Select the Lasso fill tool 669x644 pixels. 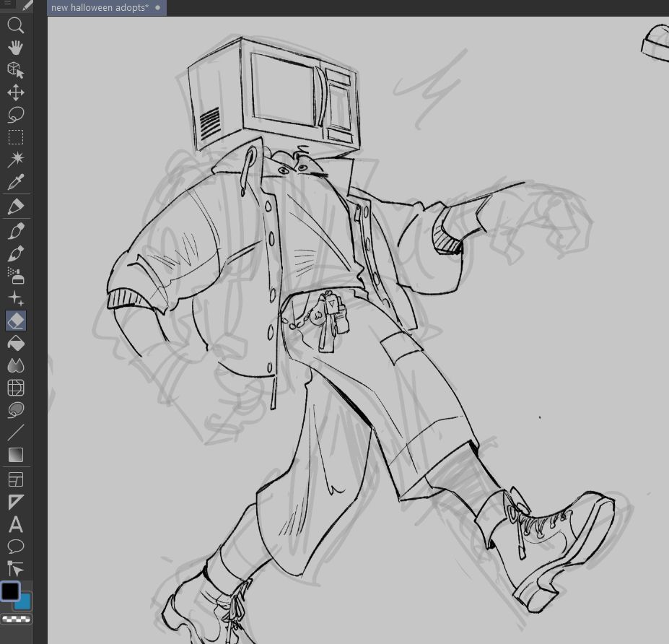point(16,410)
